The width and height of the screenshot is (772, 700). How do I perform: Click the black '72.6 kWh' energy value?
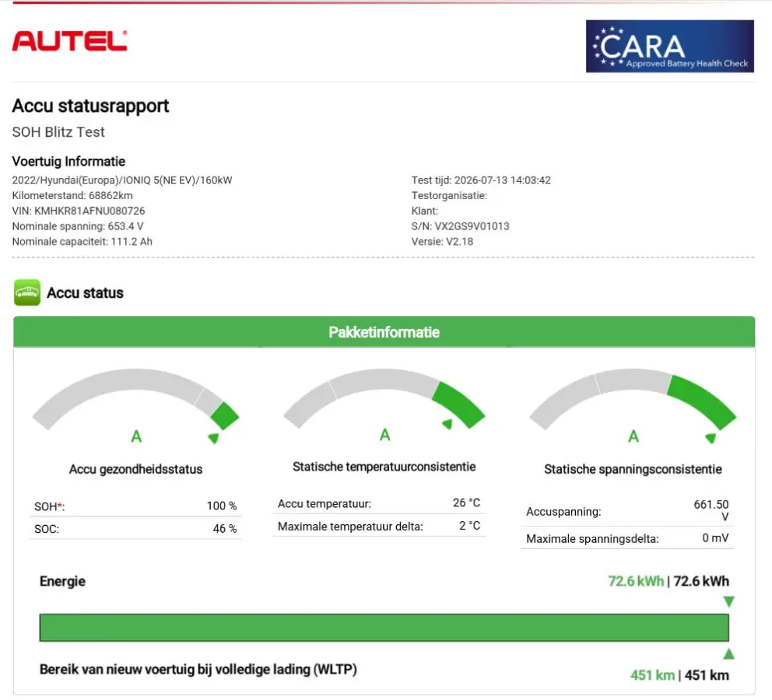tap(701, 581)
